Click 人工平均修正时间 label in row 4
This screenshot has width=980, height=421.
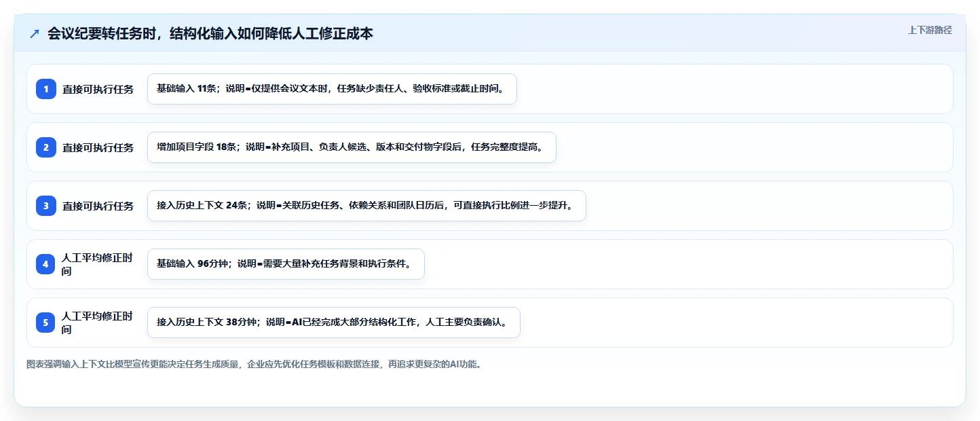coord(97,264)
